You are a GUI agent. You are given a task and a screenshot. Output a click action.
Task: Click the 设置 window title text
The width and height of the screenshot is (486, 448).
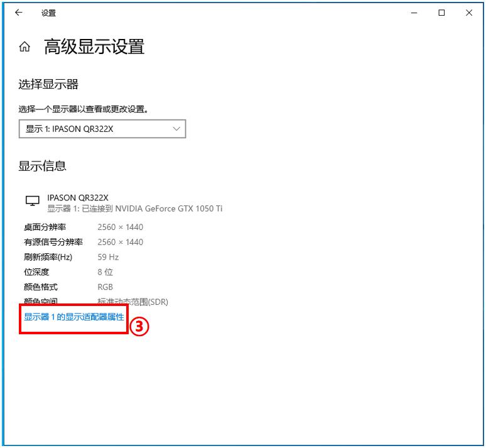click(48, 13)
